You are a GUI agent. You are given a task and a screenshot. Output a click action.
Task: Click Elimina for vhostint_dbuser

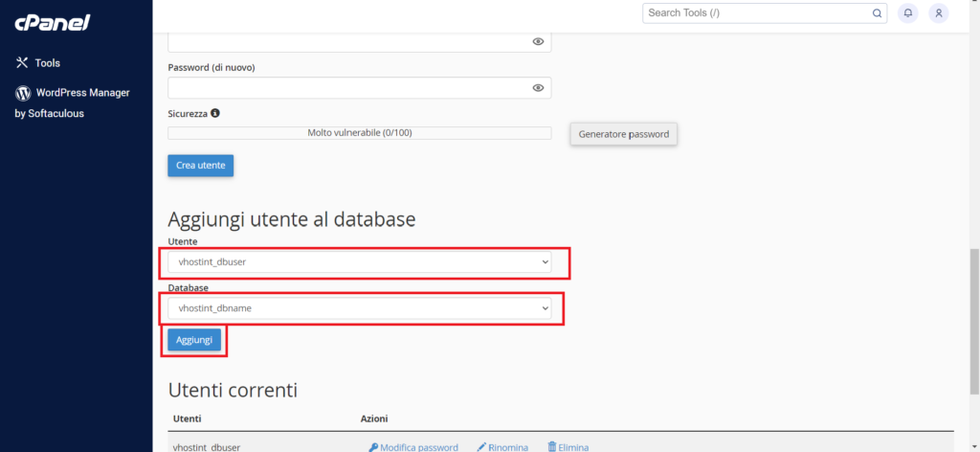click(x=573, y=447)
